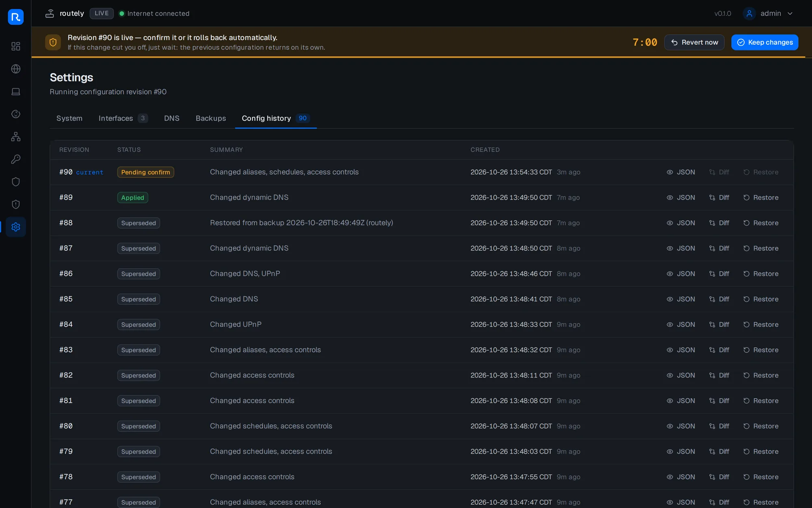Open Diff for revision #81
Viewport: 812px width, 508px height.
[719, 401]
